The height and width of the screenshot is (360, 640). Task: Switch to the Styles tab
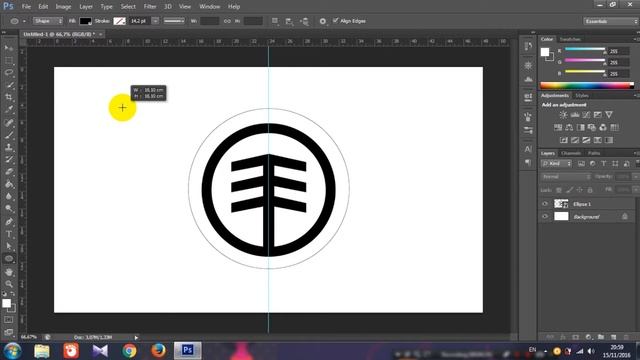click(582, 96)
